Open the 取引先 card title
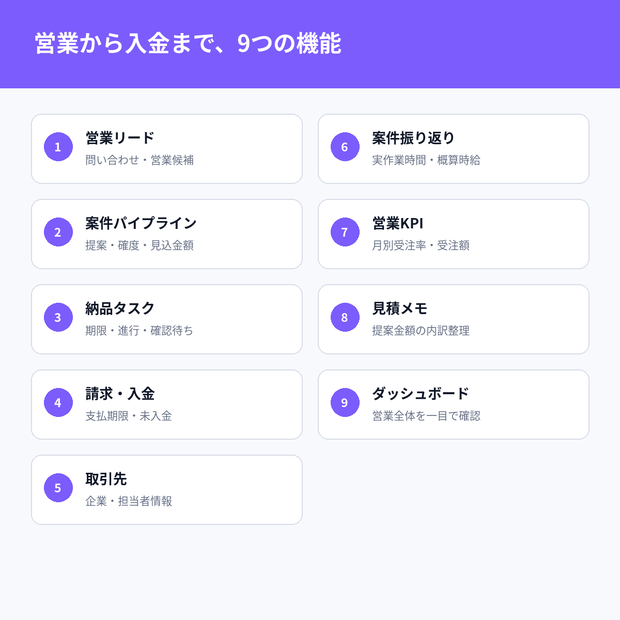 (106, 479)
